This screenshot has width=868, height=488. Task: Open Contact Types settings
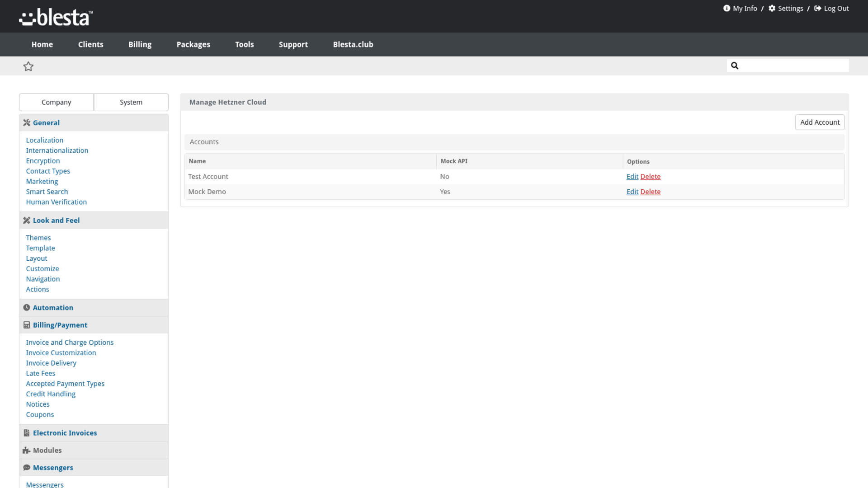[48, 171]
